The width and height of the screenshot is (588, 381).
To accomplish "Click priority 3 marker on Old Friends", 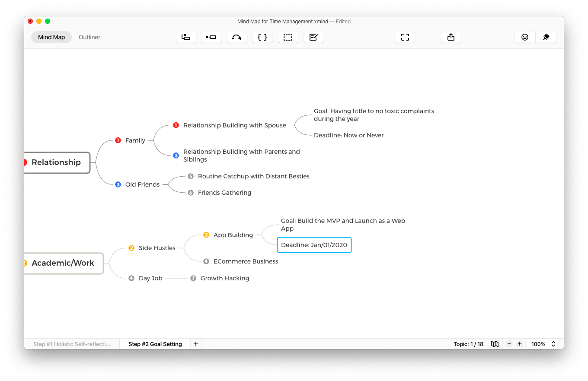I will point(118,184).
